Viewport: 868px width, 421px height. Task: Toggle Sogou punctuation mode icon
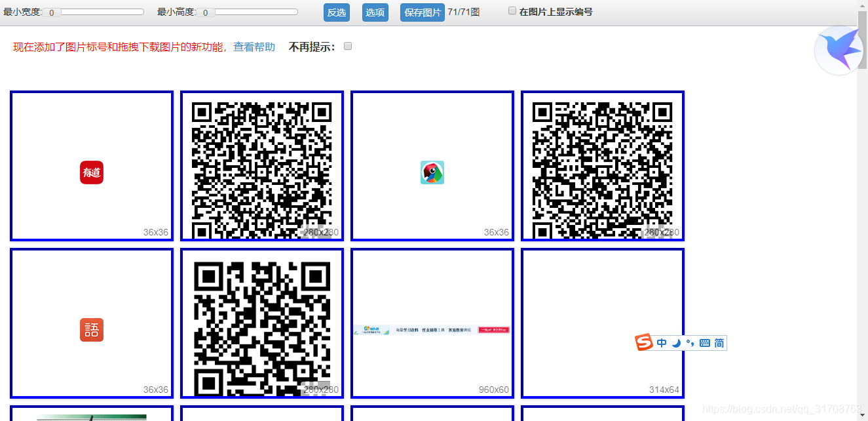(x=690, y=343)
